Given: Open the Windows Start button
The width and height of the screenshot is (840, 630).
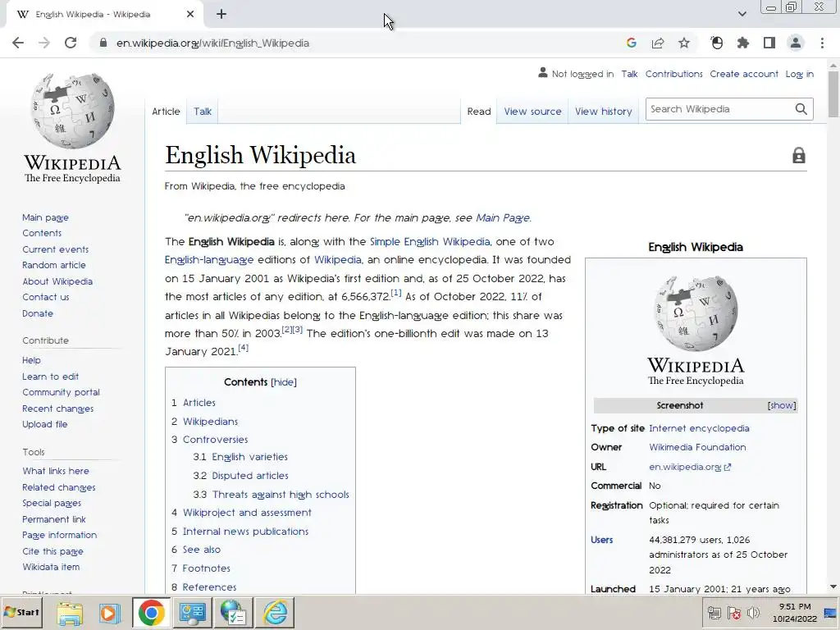Looking at the screenshot, I should tap(22, 612).
